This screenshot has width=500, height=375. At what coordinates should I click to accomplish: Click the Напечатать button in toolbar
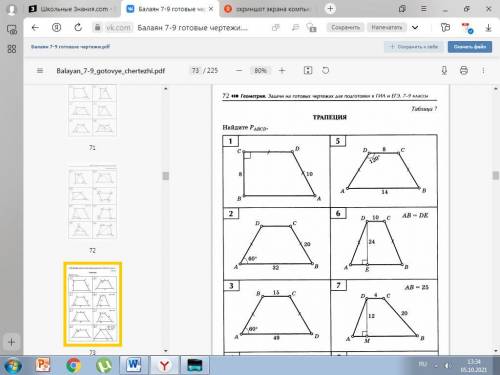click(387, 27)
